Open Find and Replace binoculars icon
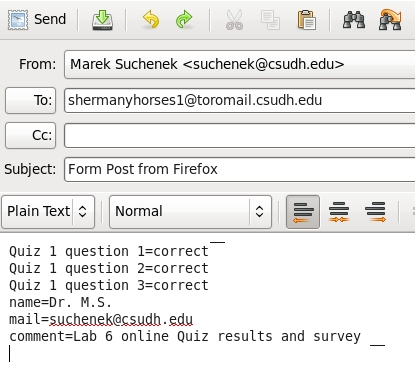Image resolution: width=415 pixels, height=374 pixels. click(390, 20)
